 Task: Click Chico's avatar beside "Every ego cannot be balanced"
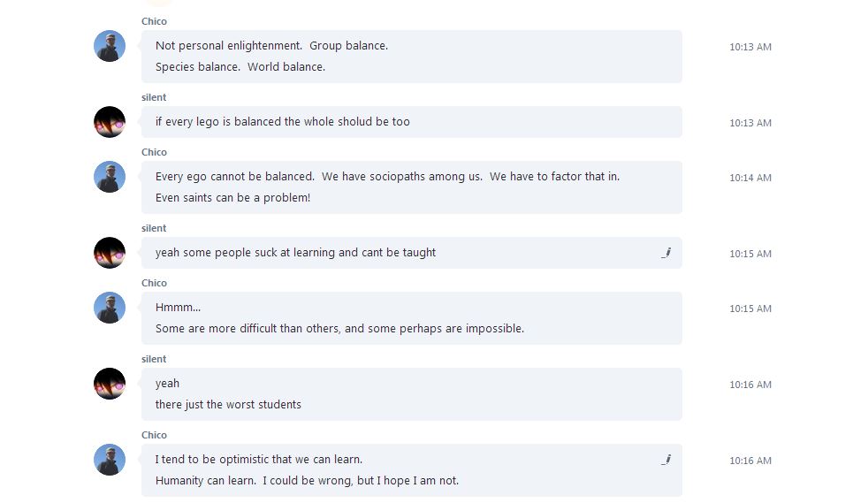(x=110, y=177)
